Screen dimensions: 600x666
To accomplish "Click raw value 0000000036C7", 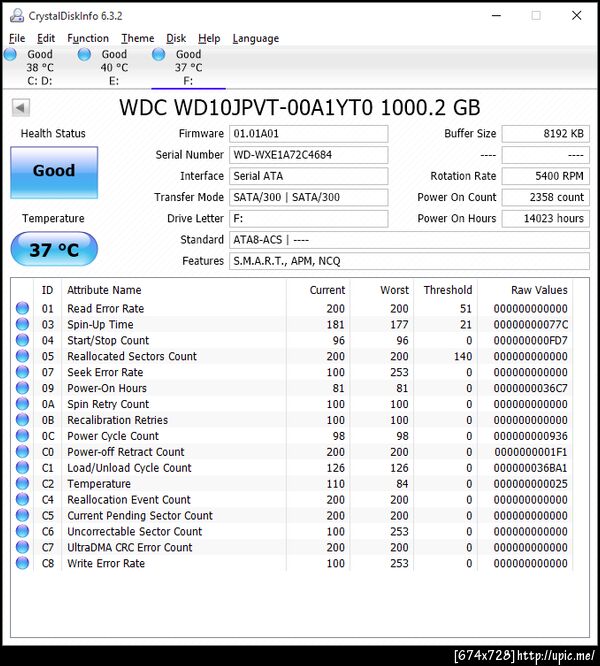I will (x=530, y=388).
